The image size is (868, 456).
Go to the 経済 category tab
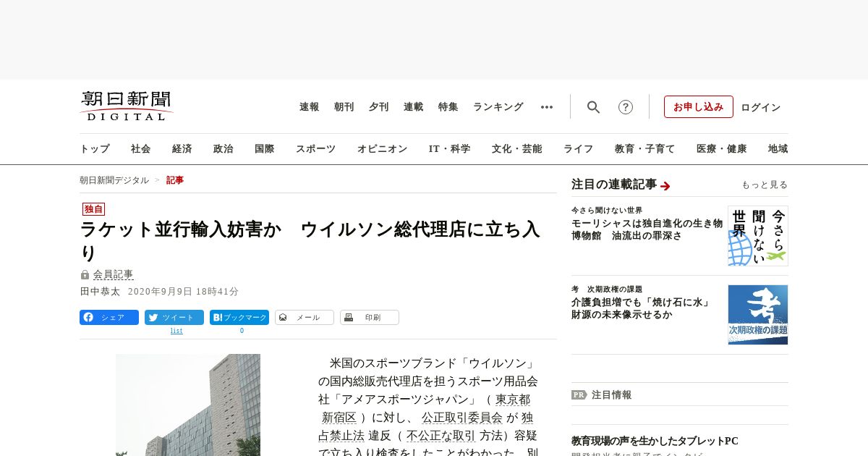click(x=182, y=149)
